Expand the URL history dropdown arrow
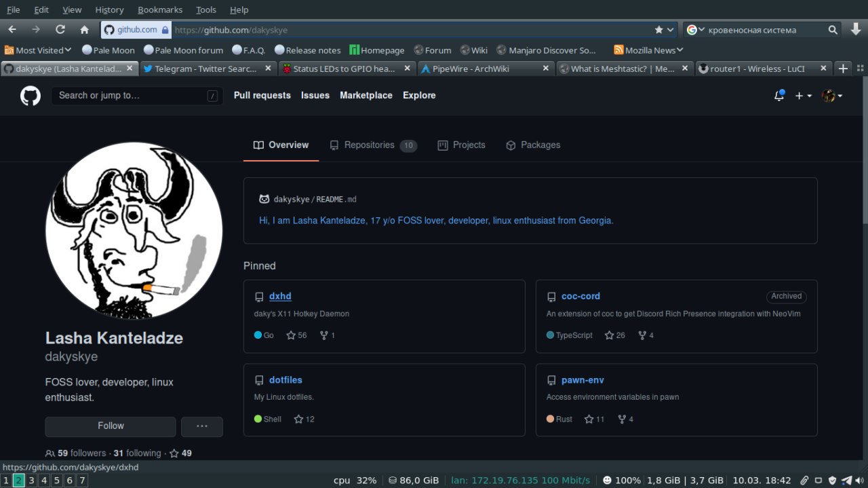Viewport: 868px width, 488px height. (x=671, y=30)
